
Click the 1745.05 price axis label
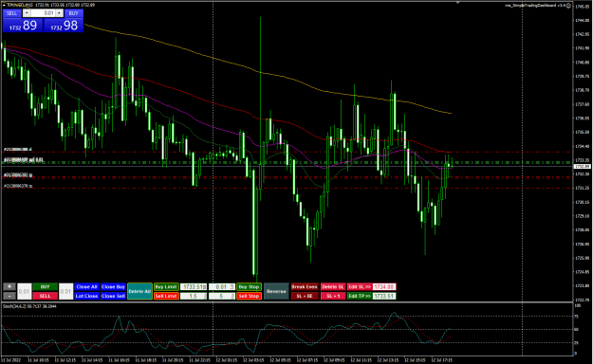(x=583, y=7)
